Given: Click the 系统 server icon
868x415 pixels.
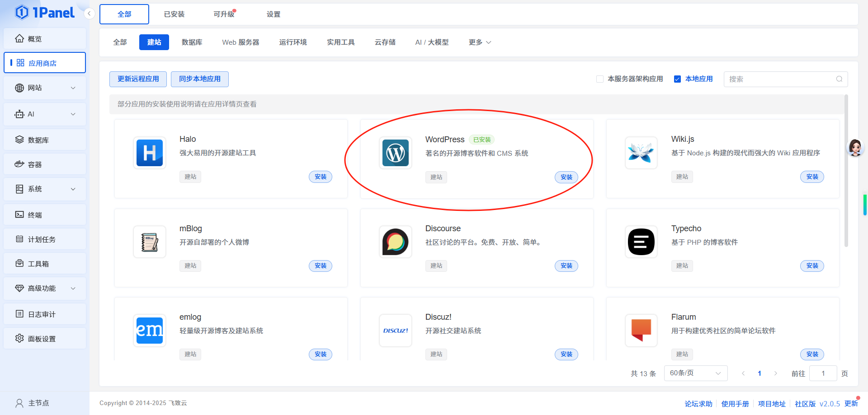Looking at the screenshot, I should [19, 189].
